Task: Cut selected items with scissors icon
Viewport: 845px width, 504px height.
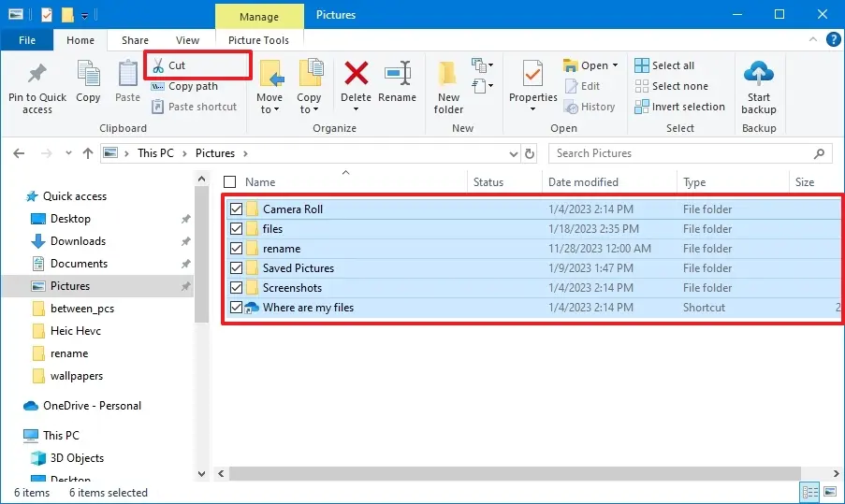Action: (x=158, y=65)
